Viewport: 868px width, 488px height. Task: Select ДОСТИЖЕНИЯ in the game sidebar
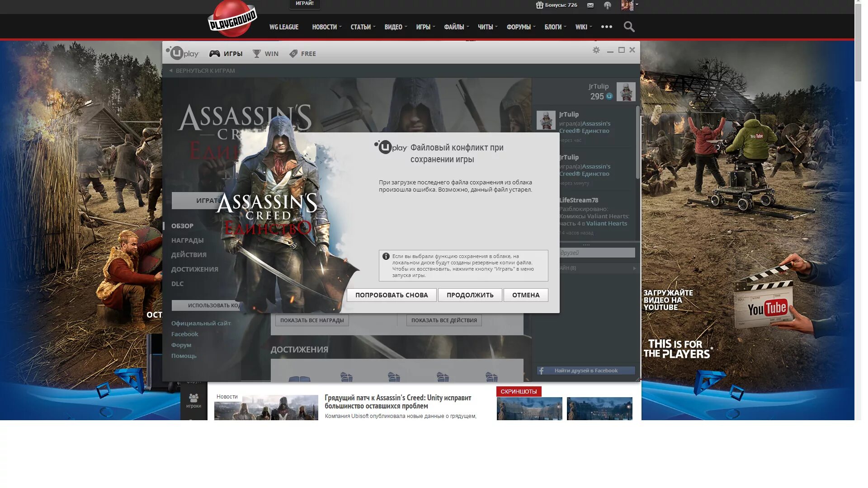pos(194,269)
